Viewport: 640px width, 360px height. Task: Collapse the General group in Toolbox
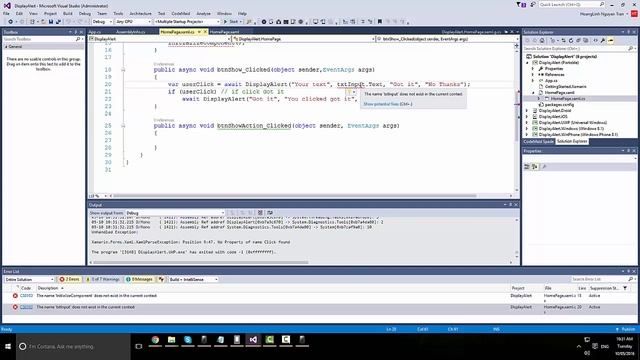click(6, 47)
